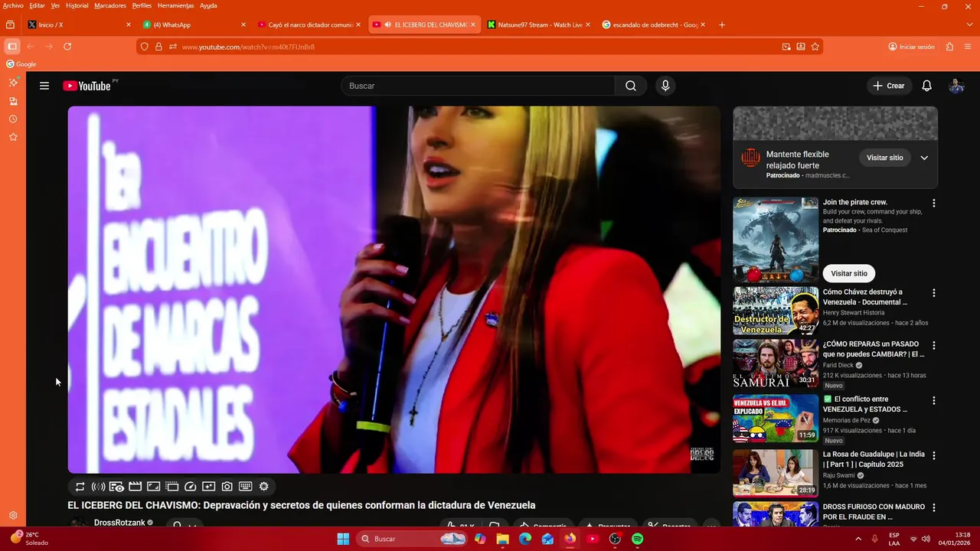Open the Firefox application hamburger menu

coord(969,47)
